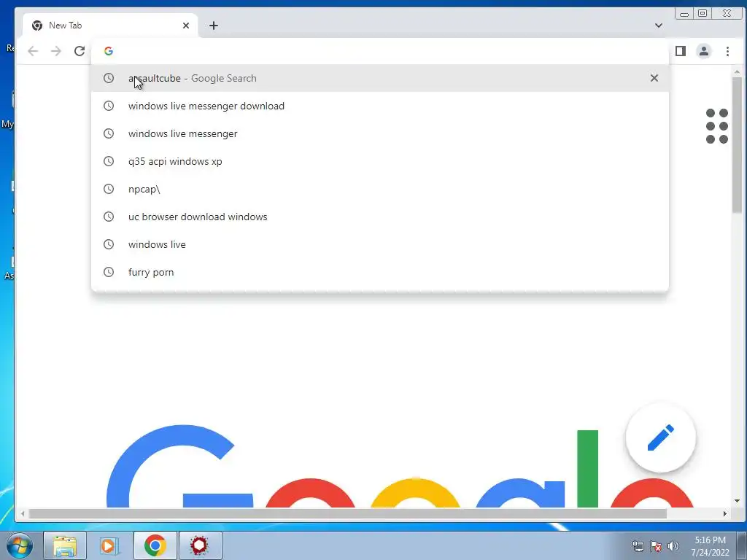Viewport: 747px width, 560px height.
Task: Reload the page with the refresh icon
Action: click(x=80, y=51)
